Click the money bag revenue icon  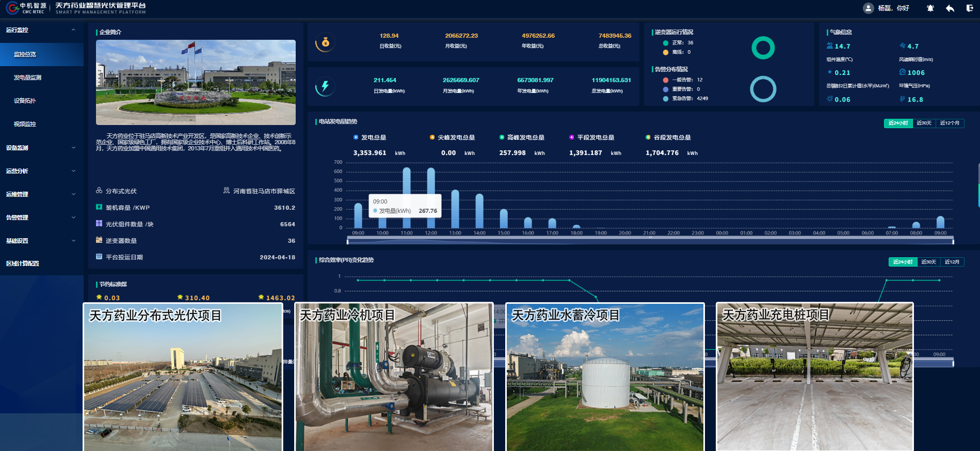(325, 42)
